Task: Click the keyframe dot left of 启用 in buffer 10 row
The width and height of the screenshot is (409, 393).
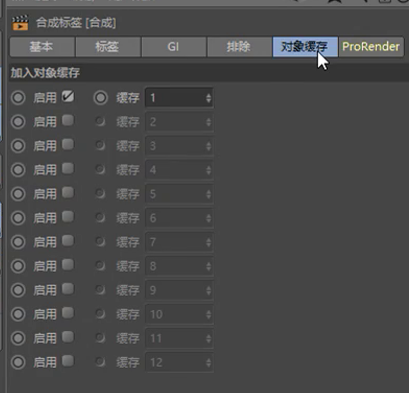Action: (18, 314)
